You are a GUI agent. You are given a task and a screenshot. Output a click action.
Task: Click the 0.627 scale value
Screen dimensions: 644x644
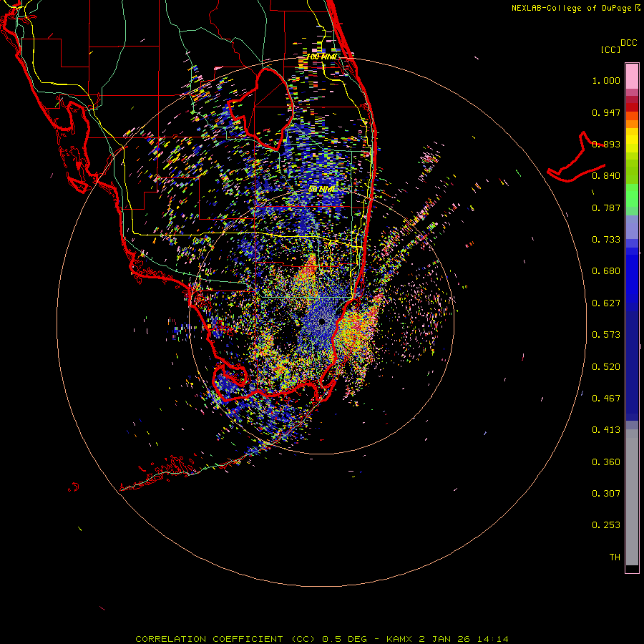tap(606, 303)
